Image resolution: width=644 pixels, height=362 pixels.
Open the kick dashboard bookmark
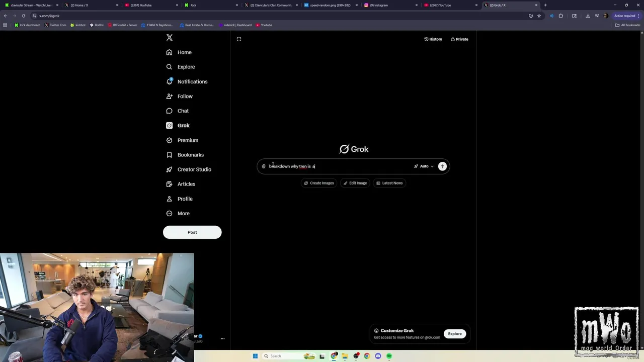28,25
